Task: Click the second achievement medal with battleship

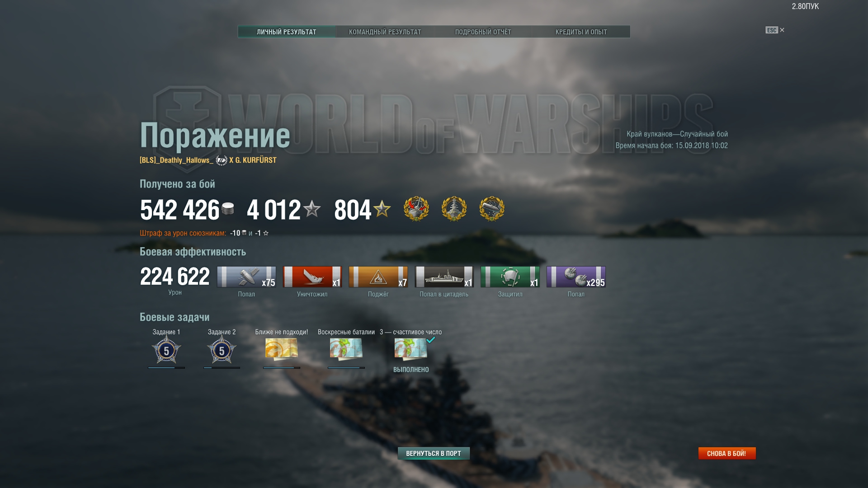Action: tap(454, 209)
